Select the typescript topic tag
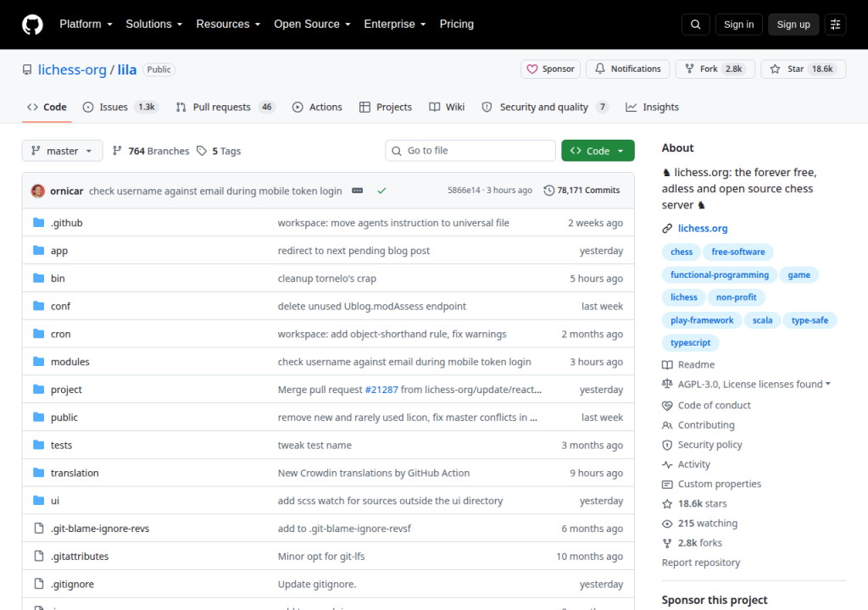The width and height of the screenshot is (868, 610). tap(690, 342)
